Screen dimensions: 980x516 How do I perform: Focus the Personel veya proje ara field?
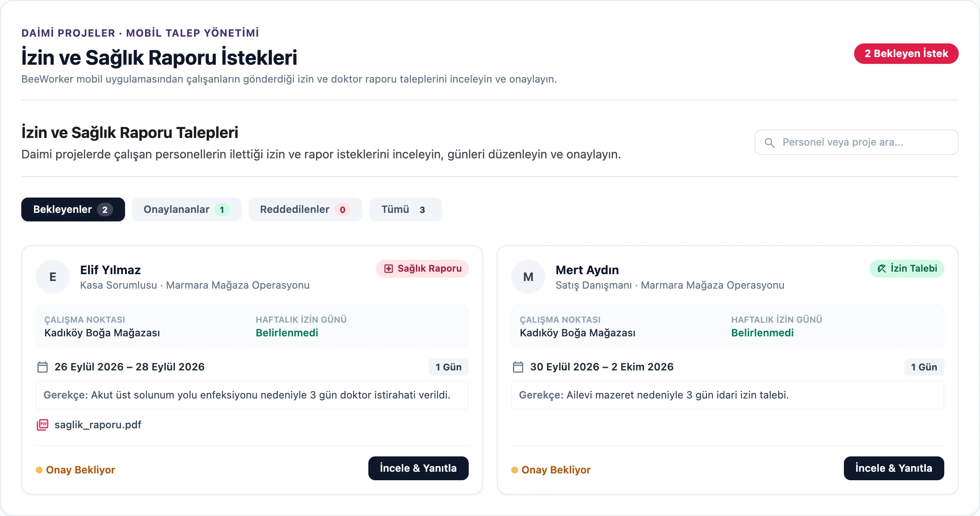[857, 142]
